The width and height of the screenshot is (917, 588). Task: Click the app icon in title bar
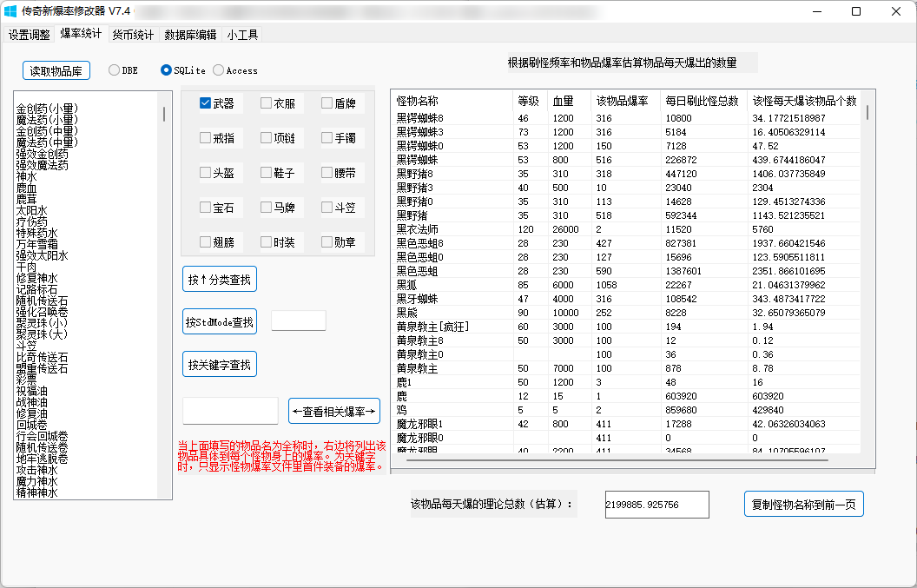(11, 11)
